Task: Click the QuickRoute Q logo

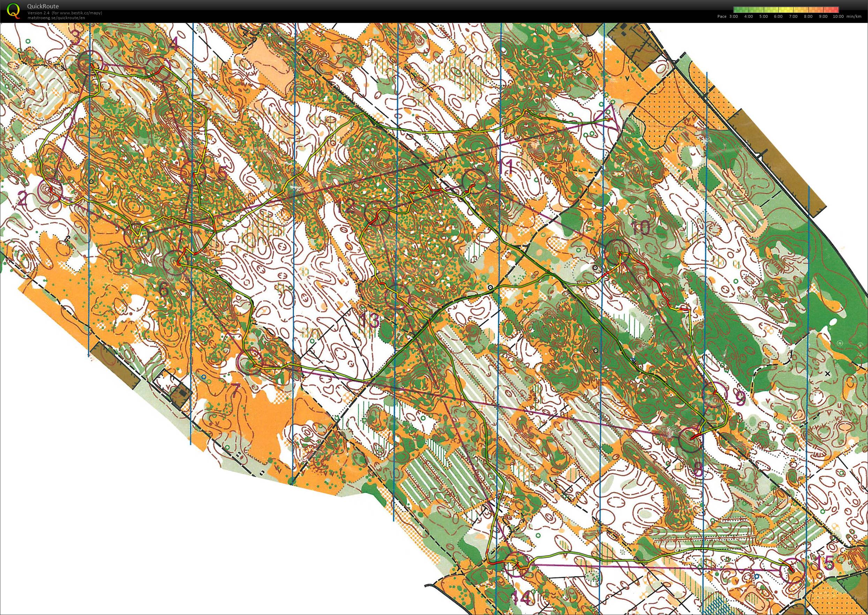Action: coord(14,10)
